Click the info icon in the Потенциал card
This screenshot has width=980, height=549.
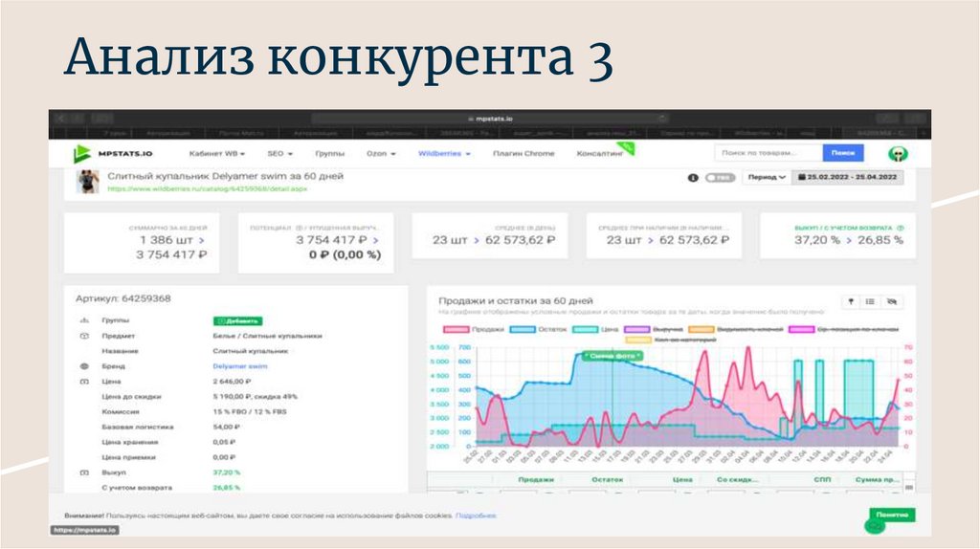tap(299, 228)
